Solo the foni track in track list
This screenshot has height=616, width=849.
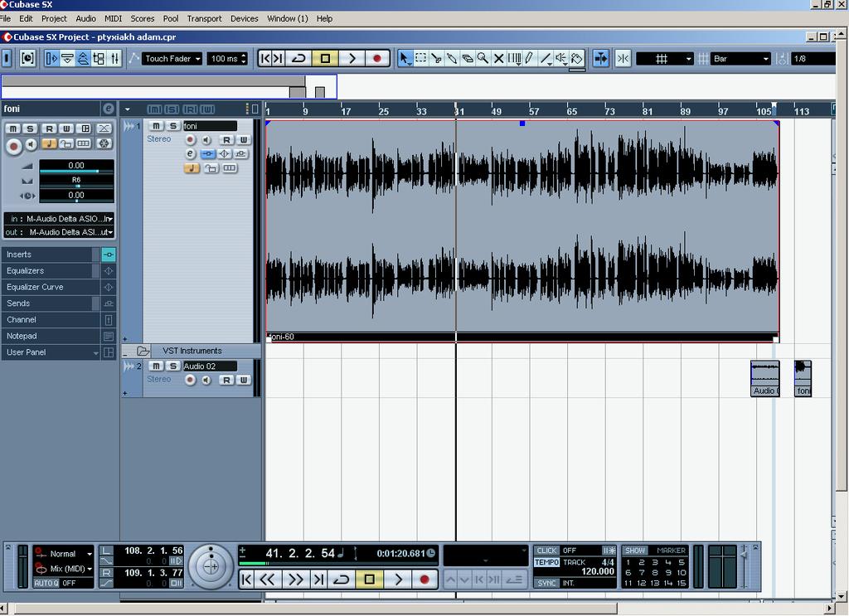click(172, 125)
